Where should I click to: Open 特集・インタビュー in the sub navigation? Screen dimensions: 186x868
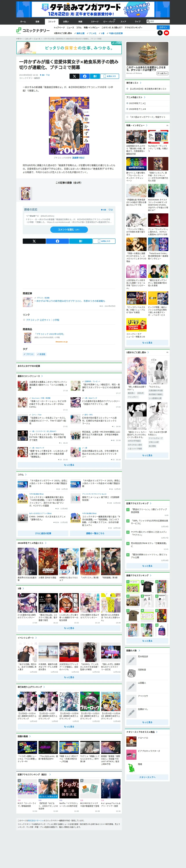(92, 28)
